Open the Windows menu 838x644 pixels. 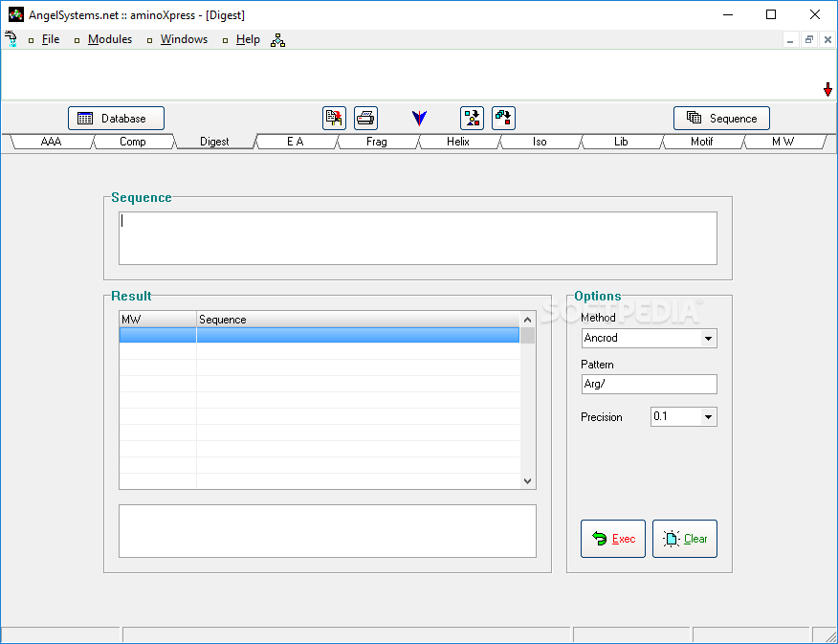click(x=184, y=39)
